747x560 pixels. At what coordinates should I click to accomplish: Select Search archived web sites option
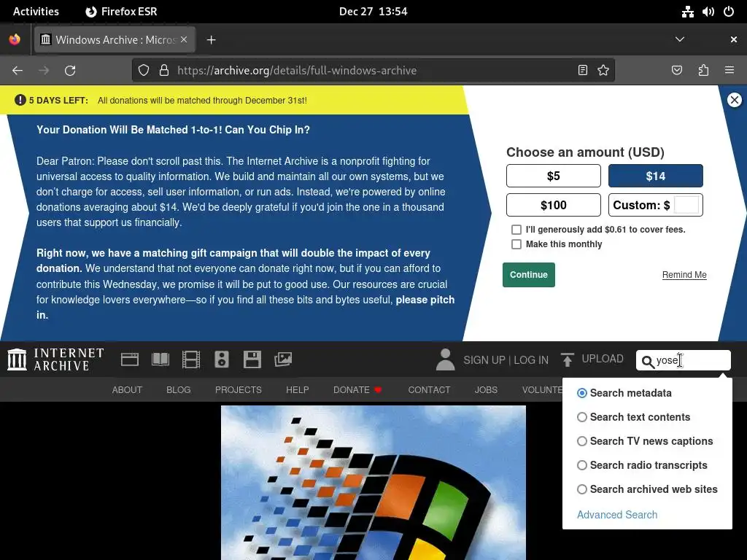click(581, 489)
